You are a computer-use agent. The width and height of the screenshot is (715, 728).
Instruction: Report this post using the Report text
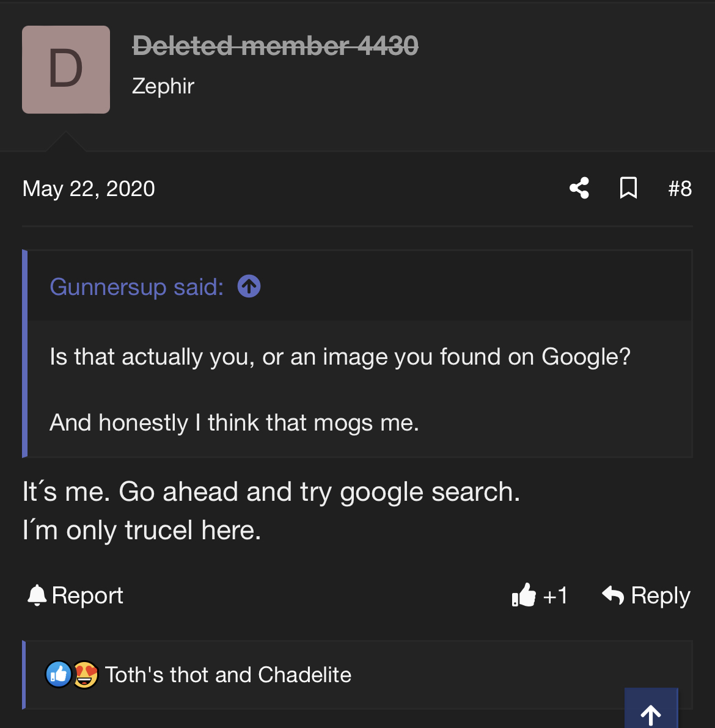[x=87, y=595]
